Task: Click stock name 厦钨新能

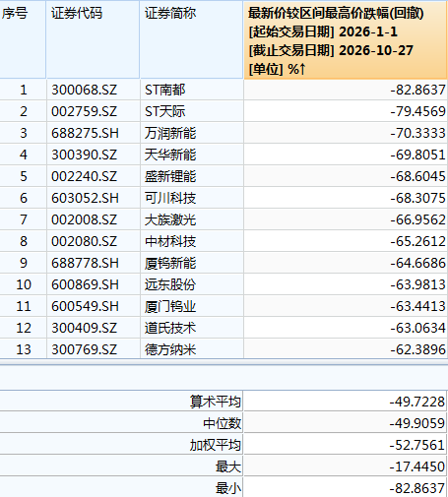Action: 170,263
